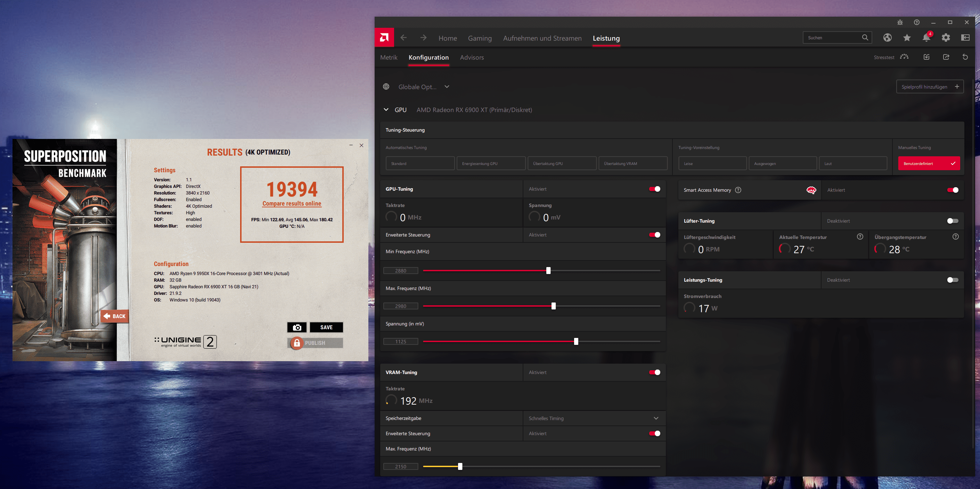Go back with the left arrow icon

403,38
